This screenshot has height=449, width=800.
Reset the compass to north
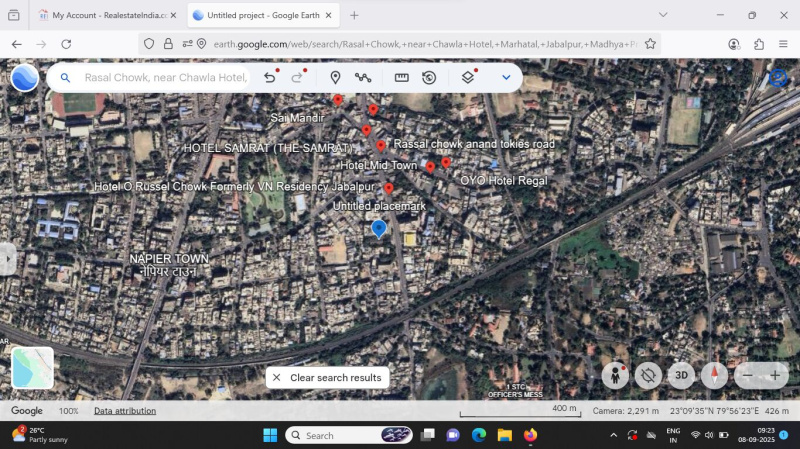(x=714, y=376)
